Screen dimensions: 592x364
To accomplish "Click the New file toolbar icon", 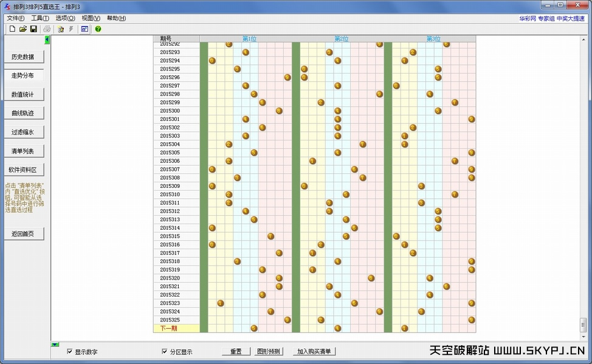I will tap(12, 29).
